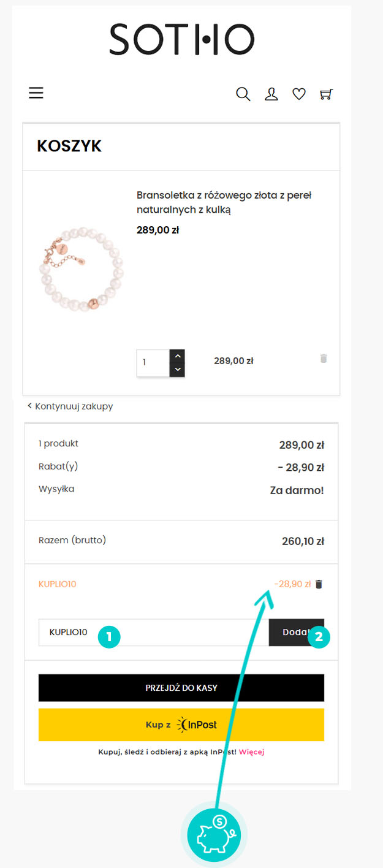Go back via Kontynuuj zakupy link
This screenshot has width=383, height=868.
[x=70, y=406]
